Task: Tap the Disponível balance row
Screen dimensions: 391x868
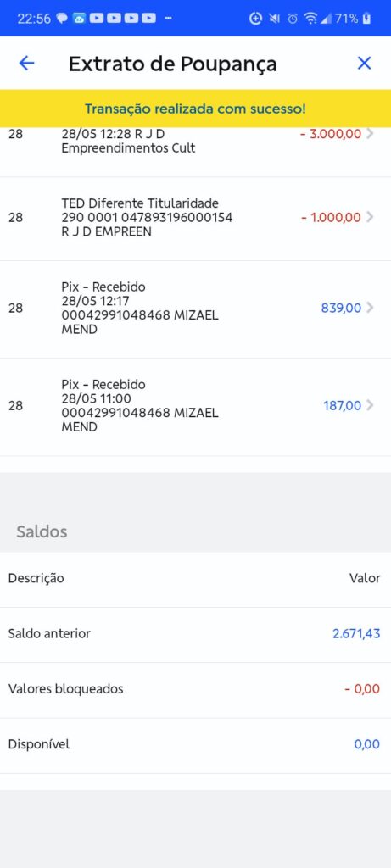Action: click(x=195, y=745)
